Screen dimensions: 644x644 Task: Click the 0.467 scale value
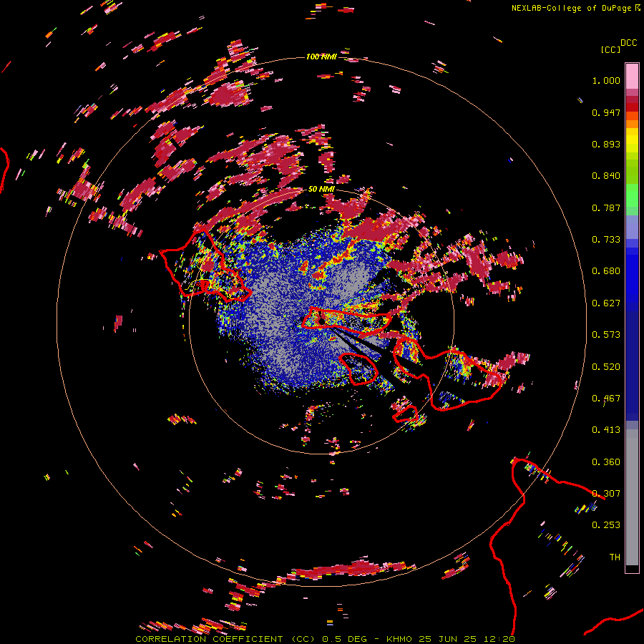pyautogui.click(x=606, y=399)
